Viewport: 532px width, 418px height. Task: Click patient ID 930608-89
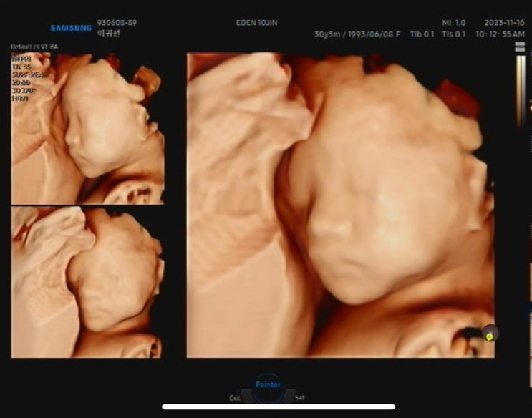pos(117,23)
